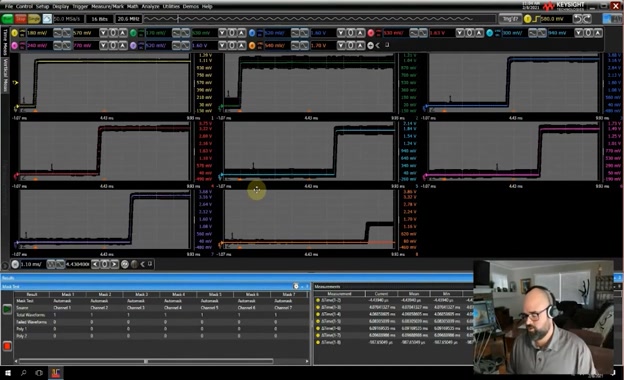Click the horizontal timebase H button

pyautogui.click(x=15, y=264)
